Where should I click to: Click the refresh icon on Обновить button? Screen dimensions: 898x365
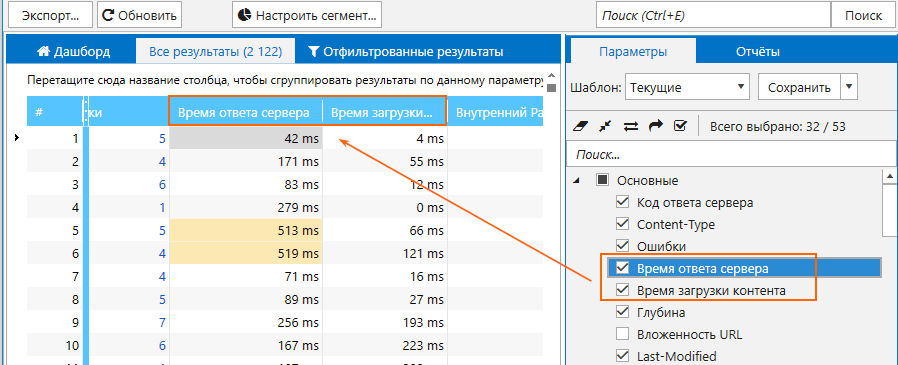(x=108, y=15)
